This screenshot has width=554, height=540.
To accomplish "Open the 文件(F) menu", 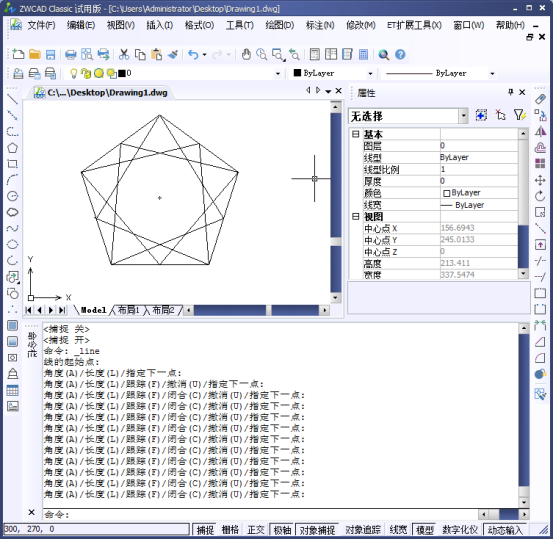I will pyautogui.click(x=41, y=25).
